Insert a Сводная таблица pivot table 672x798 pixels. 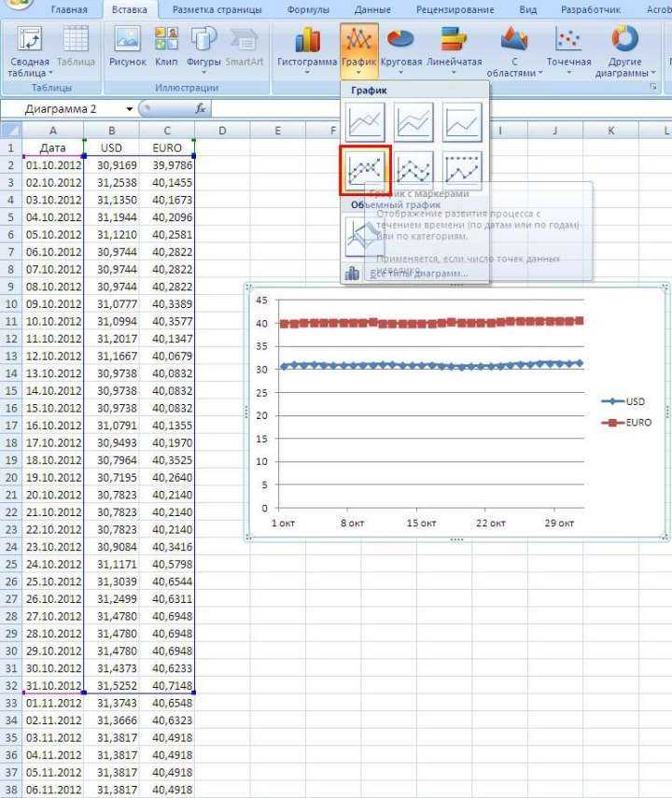click(30, 51)
